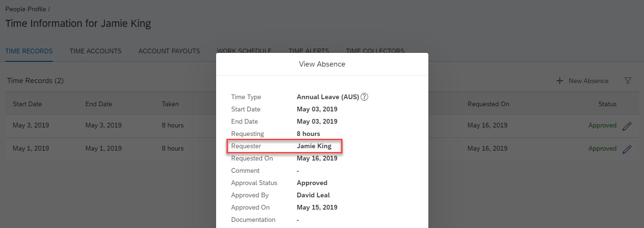The image size is (644, 228).
Task: Go to the Work Schedule tab
Action: 244,51
